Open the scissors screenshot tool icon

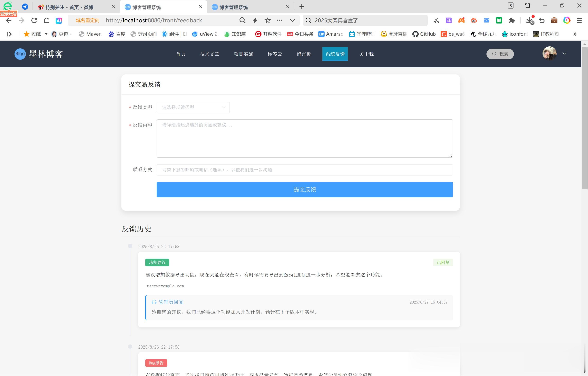tap(436, 21)
